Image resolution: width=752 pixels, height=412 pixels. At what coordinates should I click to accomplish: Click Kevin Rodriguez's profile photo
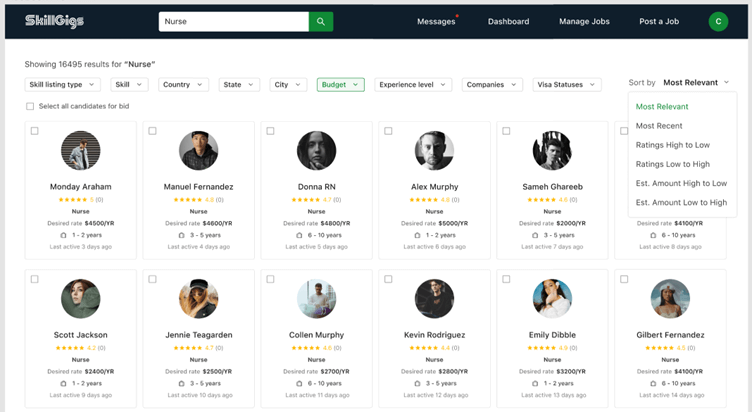click(x=434, y=299)
